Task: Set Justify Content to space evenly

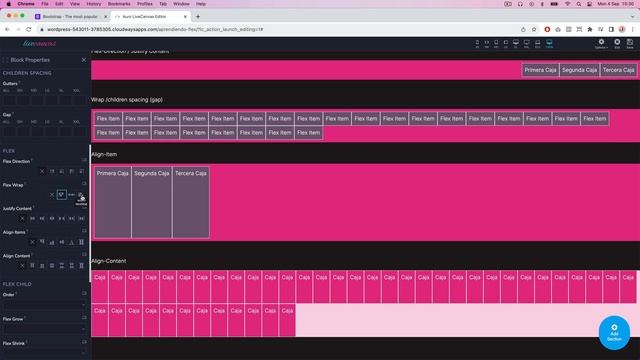Action: click(x=81, y=219)
